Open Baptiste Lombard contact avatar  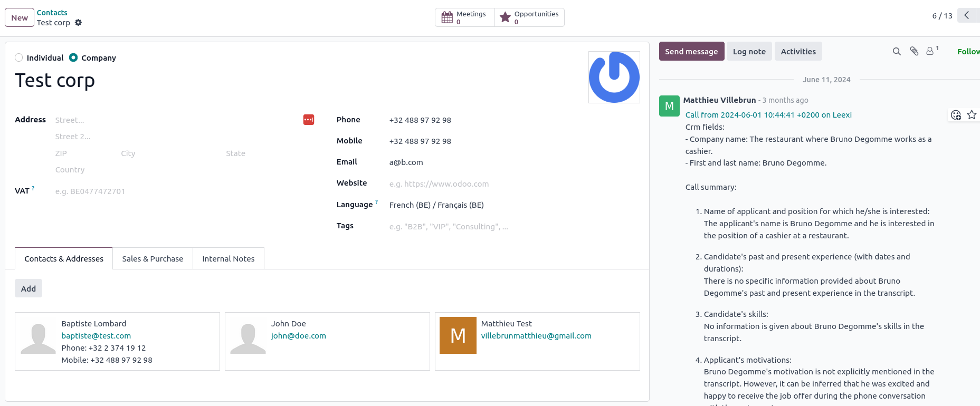(x=38, y=335)
